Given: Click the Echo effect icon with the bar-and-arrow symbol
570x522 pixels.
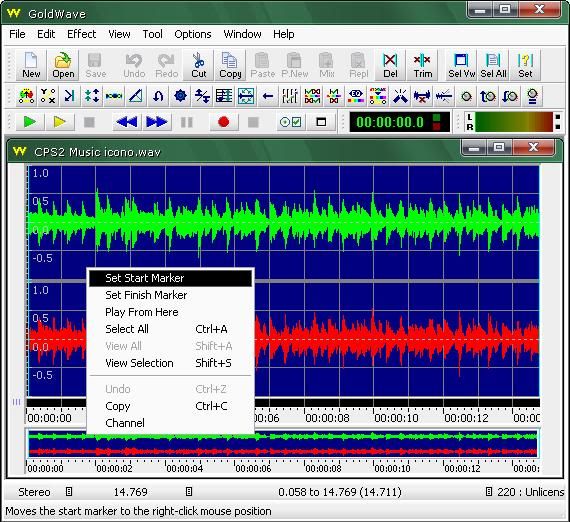Looking at the screenshot, I should coord(69,96).
